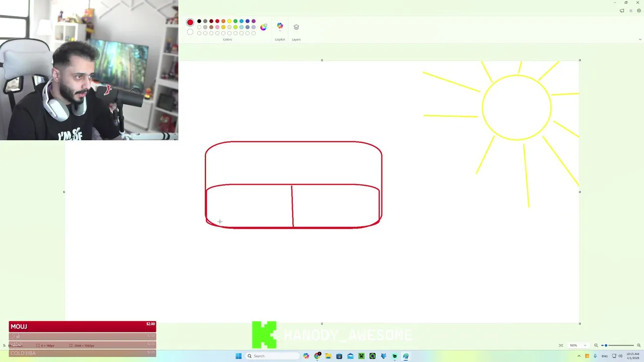Zoom out with the minus magnifier
644x362 pixels.
point(596,345)
